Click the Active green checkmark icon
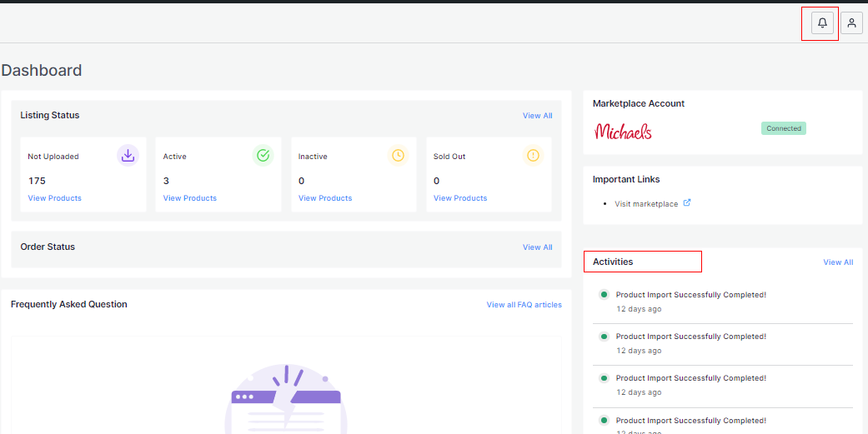The image size is (868, 434). point(263,155)
